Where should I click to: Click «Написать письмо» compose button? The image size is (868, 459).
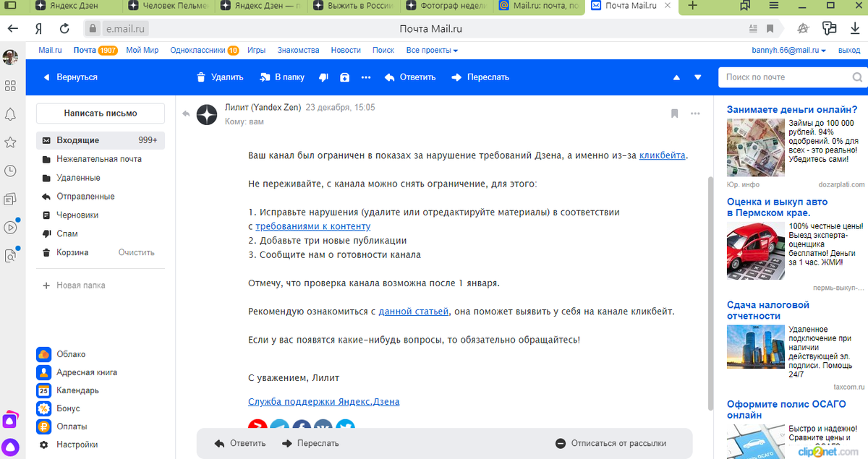pyautogui.click(x=101, y=113)
